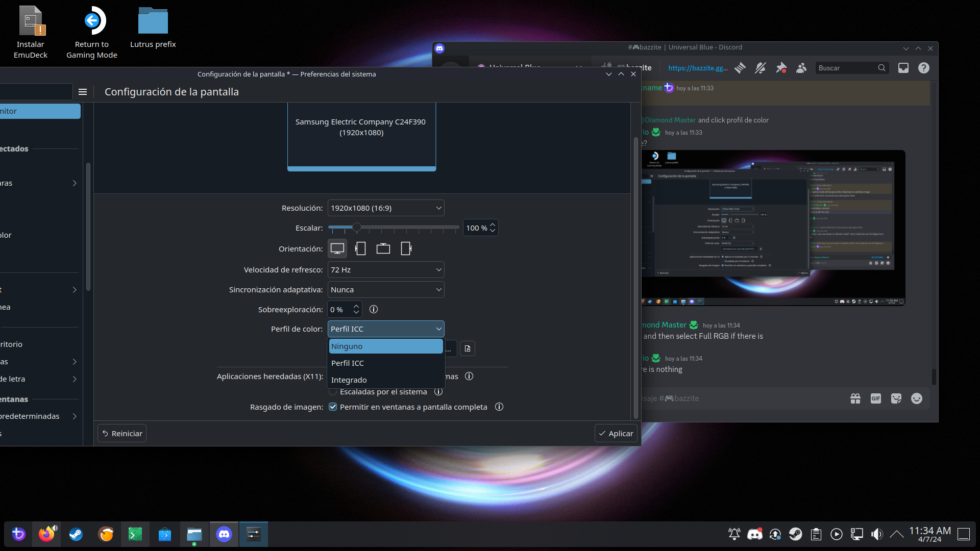This screenshot has width=980, height=551.
Task: Click the Aplicar button
Action: point(616,434)
